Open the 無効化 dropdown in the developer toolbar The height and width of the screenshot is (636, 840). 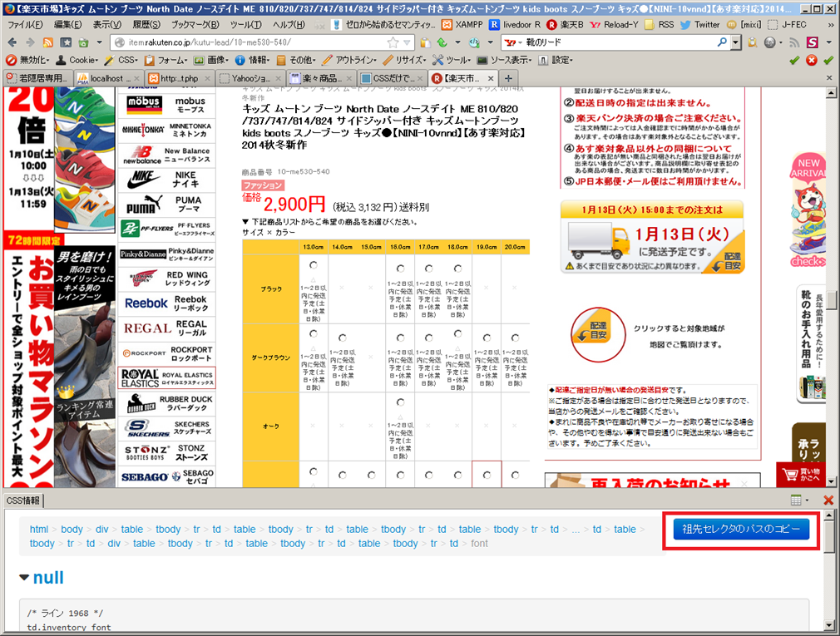click(x=27, y=60)
